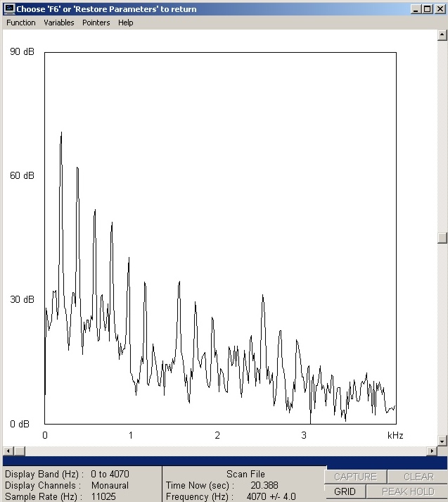The height and width of the screenshot is (502, 448).
Task: Click the 'Sample Rate (Hz) :' label
Action: 44,496
